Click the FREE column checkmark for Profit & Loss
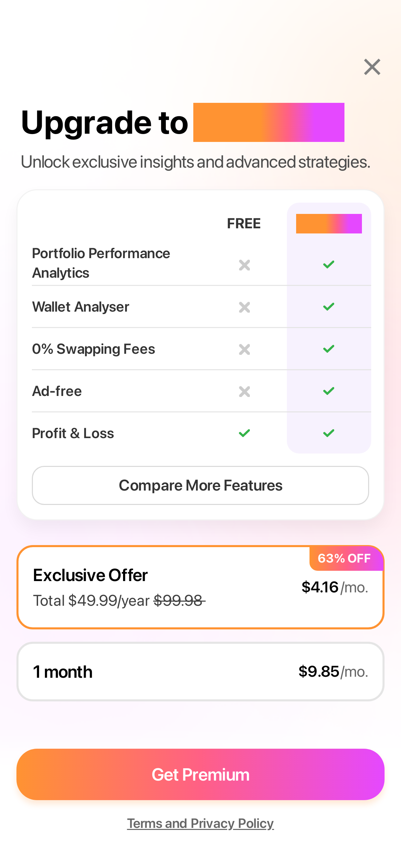Viewport: 401px width, 868px height. 244,433
